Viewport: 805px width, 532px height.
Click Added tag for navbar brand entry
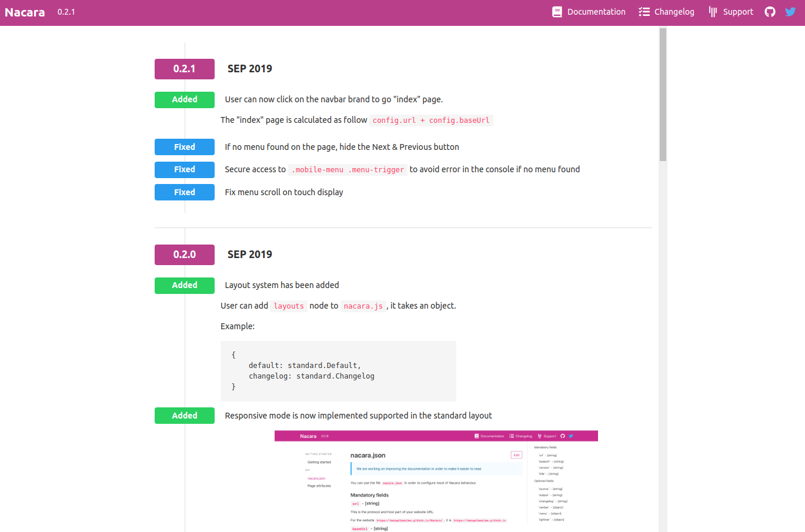(185, 99)
